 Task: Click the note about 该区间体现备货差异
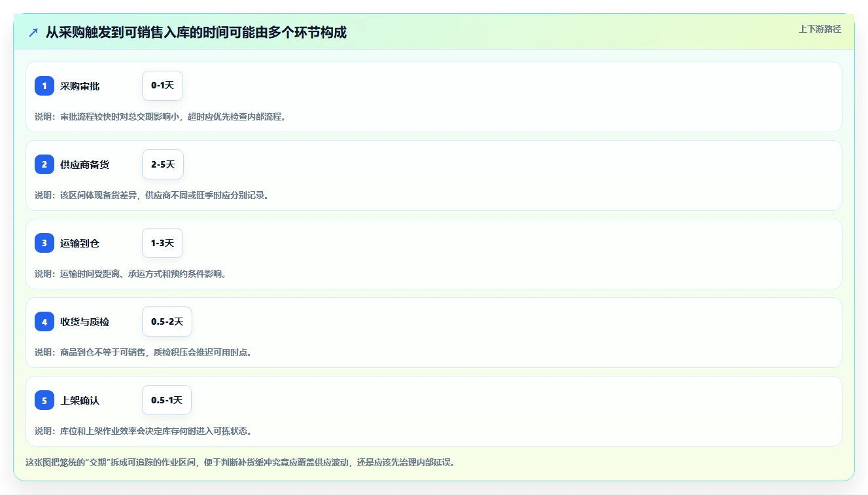pyautogui.click(x=152, y=195)
